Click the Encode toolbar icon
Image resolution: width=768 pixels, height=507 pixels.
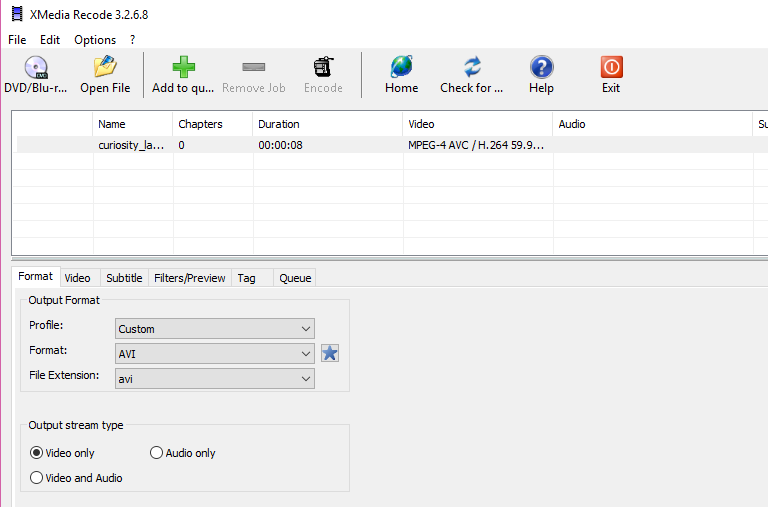(323, 68)
